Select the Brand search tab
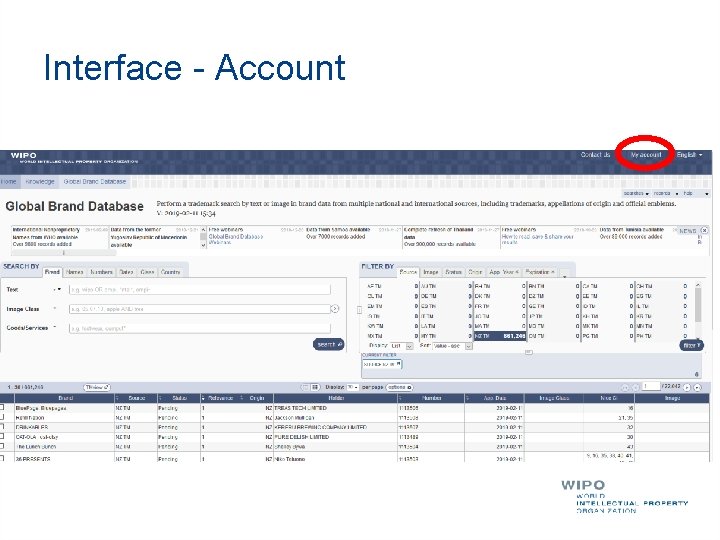The height and width of the screenshot is (540, 720). 52,272
